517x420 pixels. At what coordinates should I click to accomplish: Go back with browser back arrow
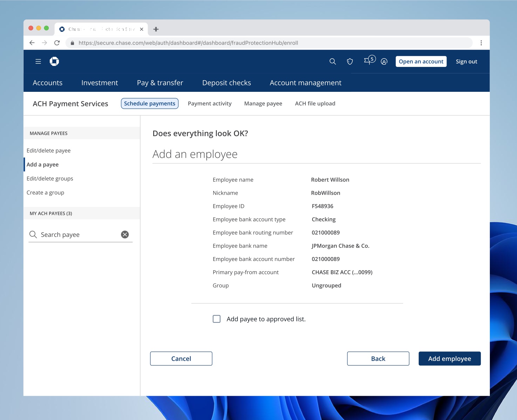[32, 43]
